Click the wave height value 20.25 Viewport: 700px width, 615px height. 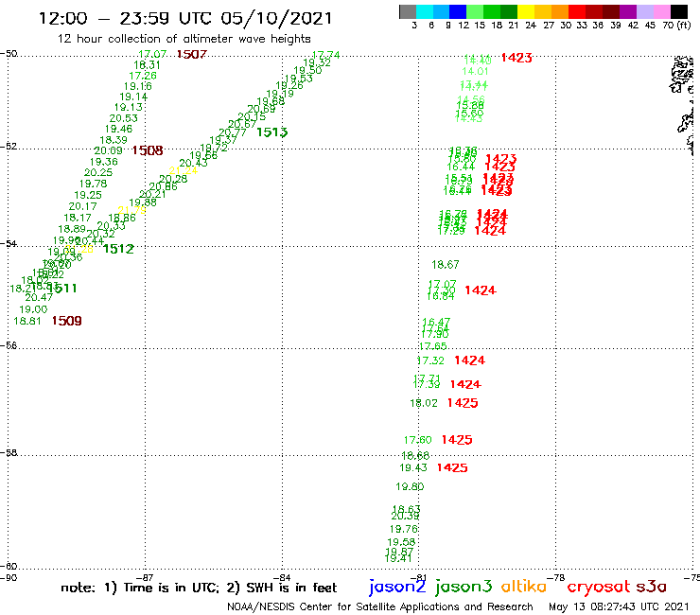click(x=98, y=172)
